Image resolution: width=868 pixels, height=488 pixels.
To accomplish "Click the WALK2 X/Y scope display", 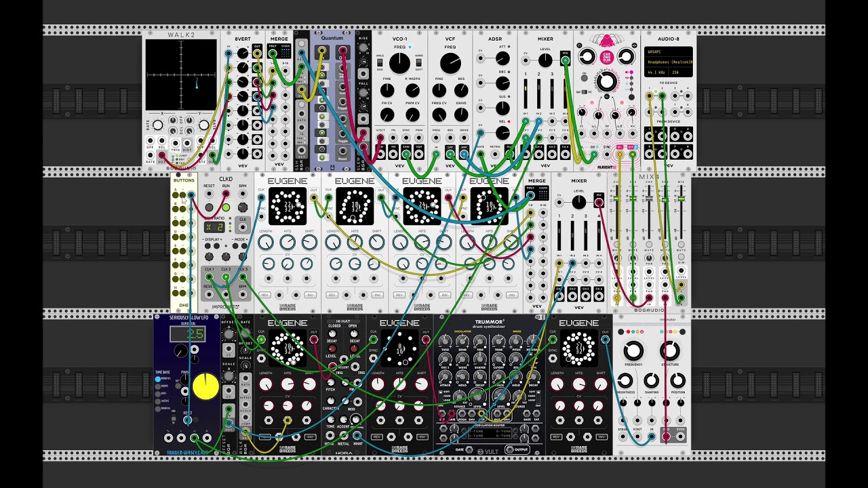I will [182, 75].
